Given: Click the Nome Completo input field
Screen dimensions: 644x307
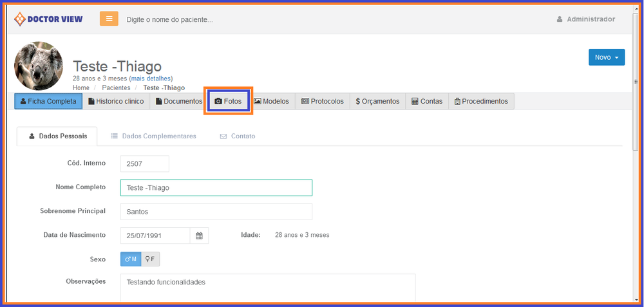Looking at the screenshot, I should (216, 188).
